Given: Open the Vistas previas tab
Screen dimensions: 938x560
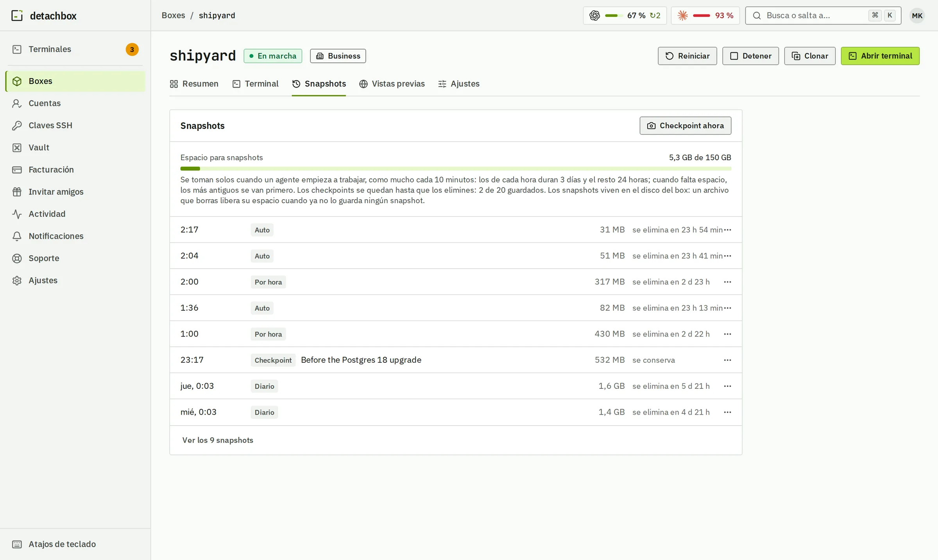Looking at the screenshot, I should point(392,84).
